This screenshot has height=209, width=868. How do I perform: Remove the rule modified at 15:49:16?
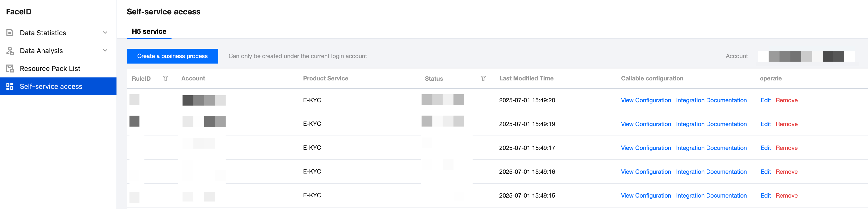click(786, 172)
